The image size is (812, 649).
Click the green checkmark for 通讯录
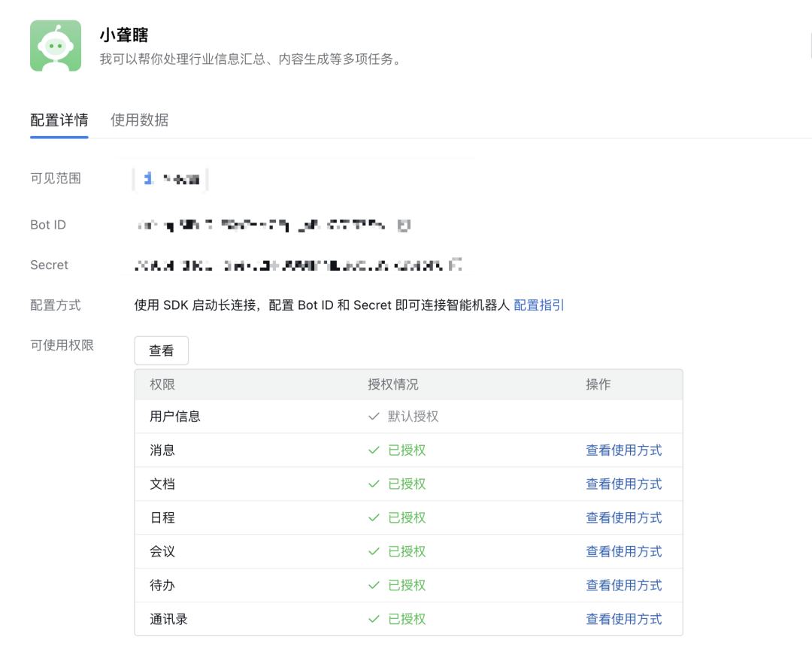(x=373, y=618)
